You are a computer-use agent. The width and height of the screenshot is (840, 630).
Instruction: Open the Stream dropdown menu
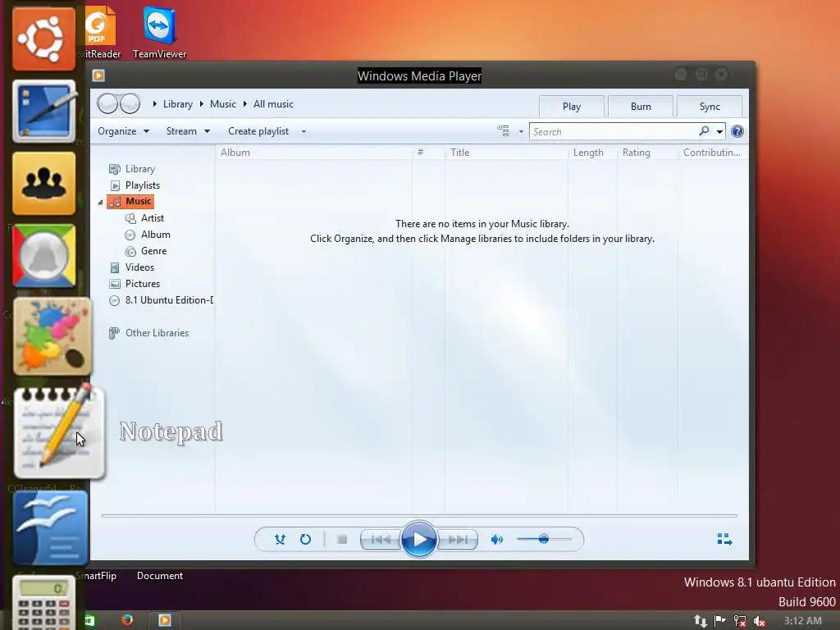click(188, 131)
